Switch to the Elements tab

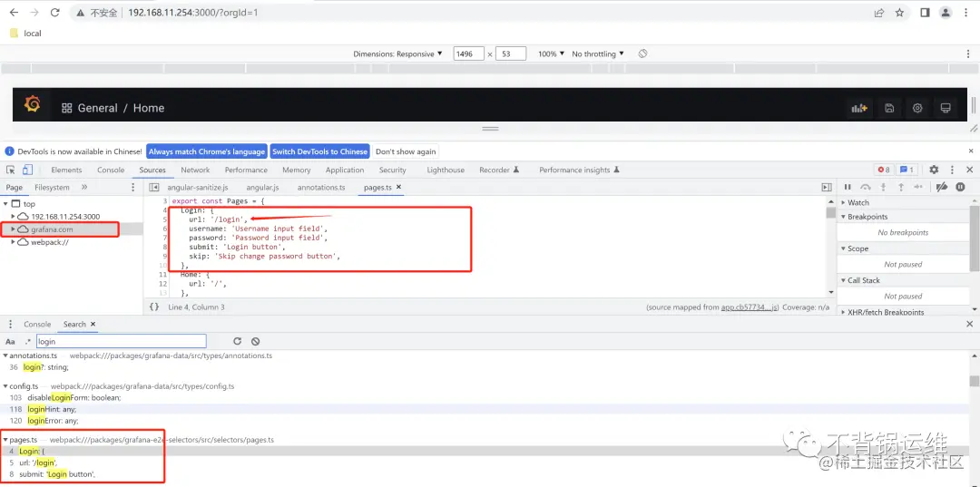[x=66, y=170]
